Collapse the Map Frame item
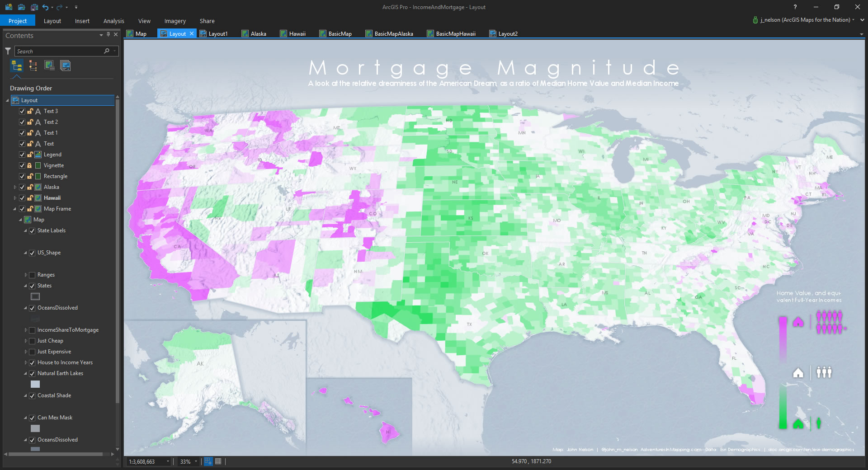 click(x=15, y=209)
